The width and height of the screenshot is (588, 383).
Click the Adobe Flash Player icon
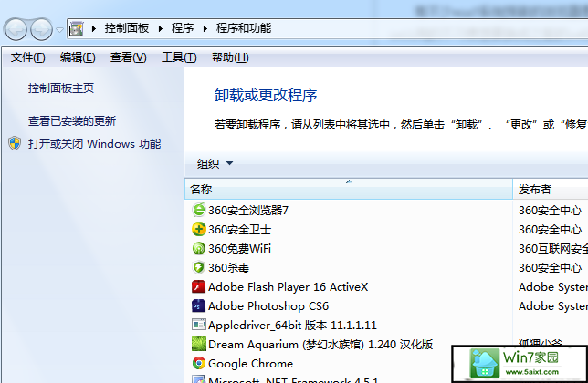click(x=199, y=286)
